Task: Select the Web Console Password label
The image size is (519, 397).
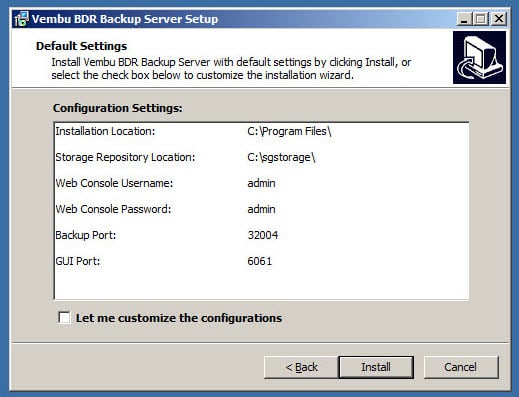Action: click(x=113, y=209)
